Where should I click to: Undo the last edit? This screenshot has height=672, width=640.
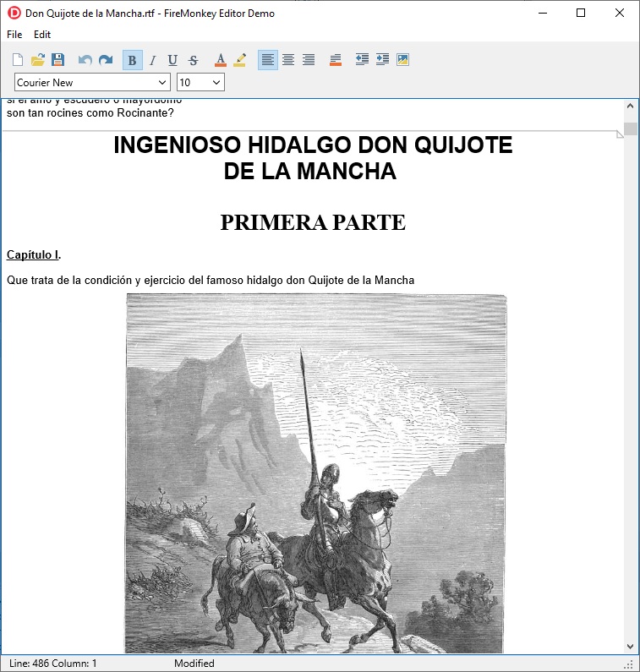85,59
